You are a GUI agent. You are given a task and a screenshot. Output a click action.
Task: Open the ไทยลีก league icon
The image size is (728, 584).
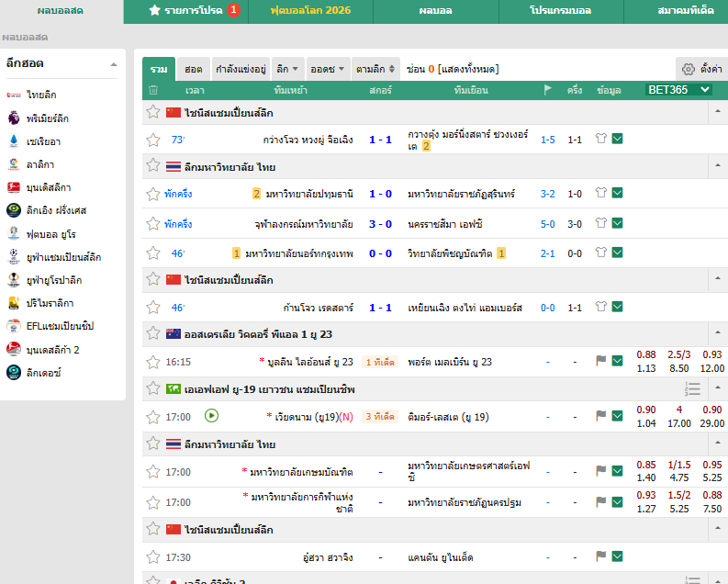(x=14, y=95)
